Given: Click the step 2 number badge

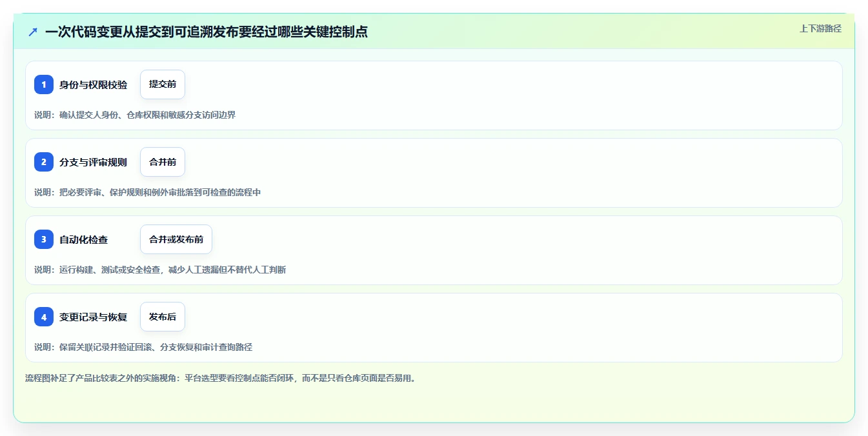Looking at the screenshot, I should click(x=44, y=162).
